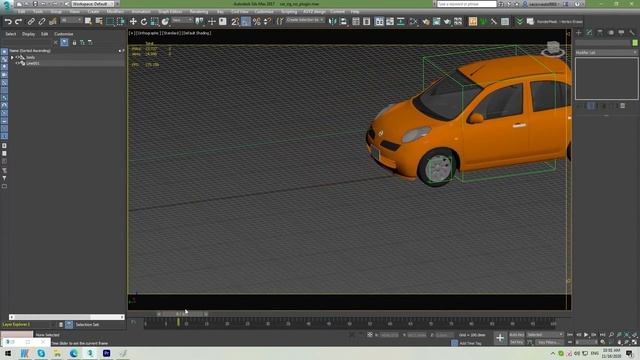Open the viewport [+] general menu

(x=131, y=33)
